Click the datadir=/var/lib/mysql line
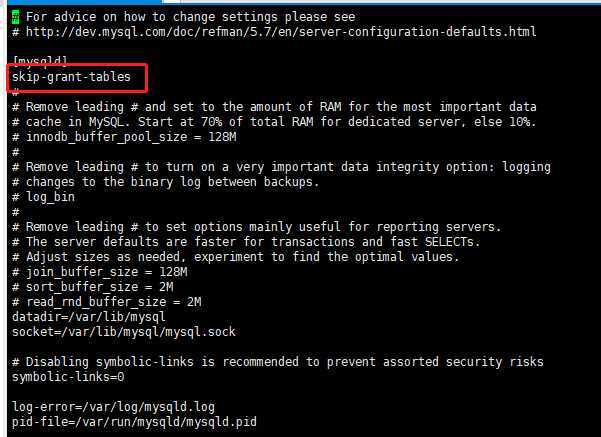The height and width of the screenshot is (437, 601). pos(89,317)
